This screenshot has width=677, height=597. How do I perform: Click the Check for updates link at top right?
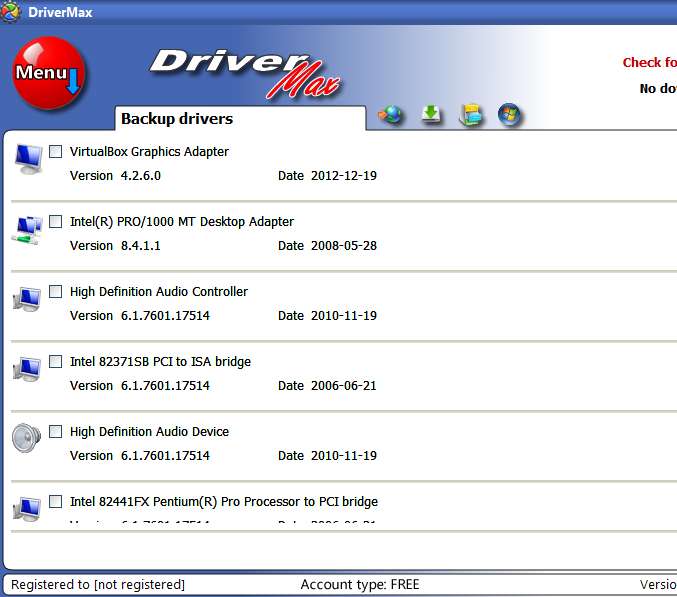click(649, 62)
